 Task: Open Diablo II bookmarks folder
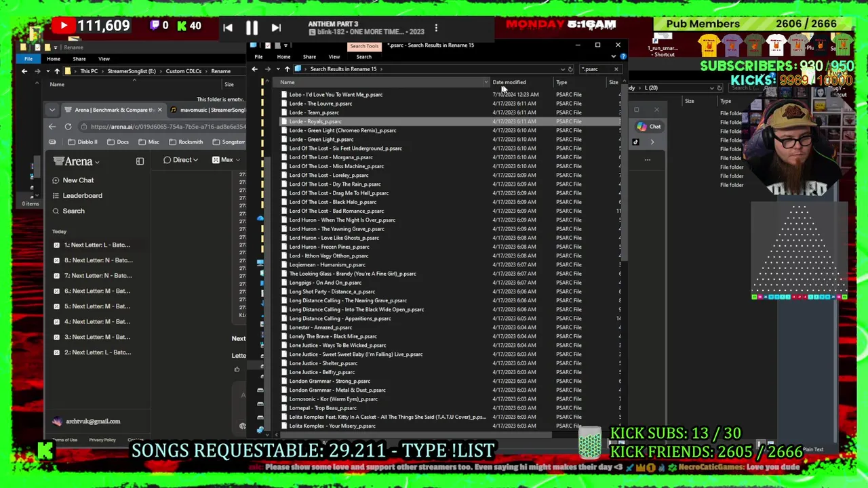83,142
